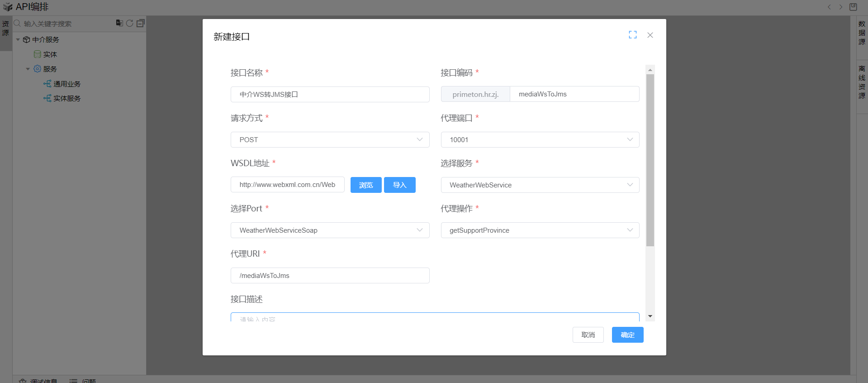Open the 离线资源 side tab
This screenshot has width=868, height=383.
pos(862,82)
